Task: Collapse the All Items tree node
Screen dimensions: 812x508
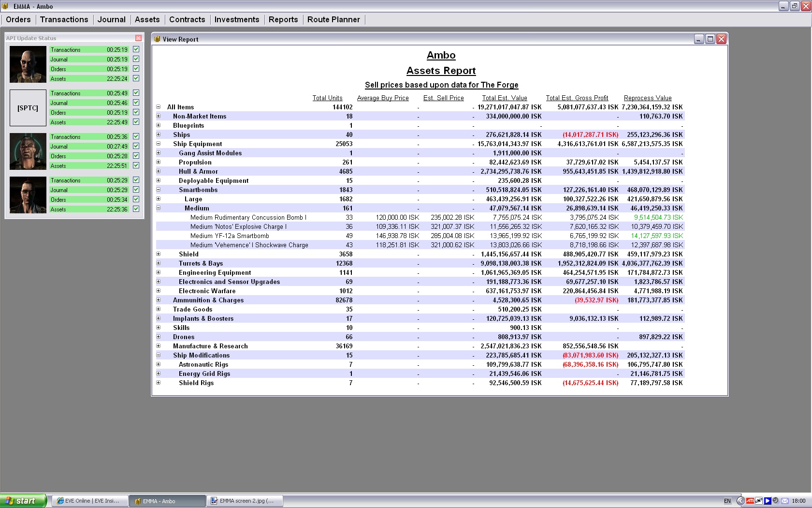Action: 158,107
